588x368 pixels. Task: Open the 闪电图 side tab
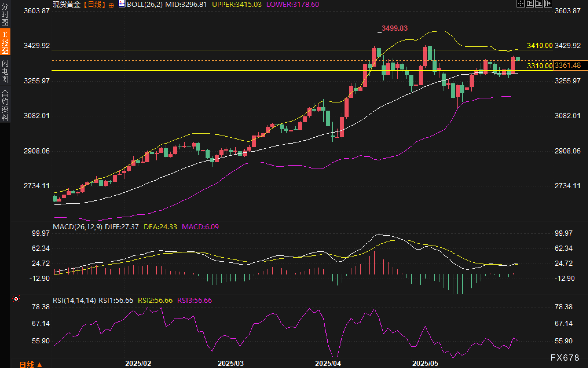click(x=5, y=71)
